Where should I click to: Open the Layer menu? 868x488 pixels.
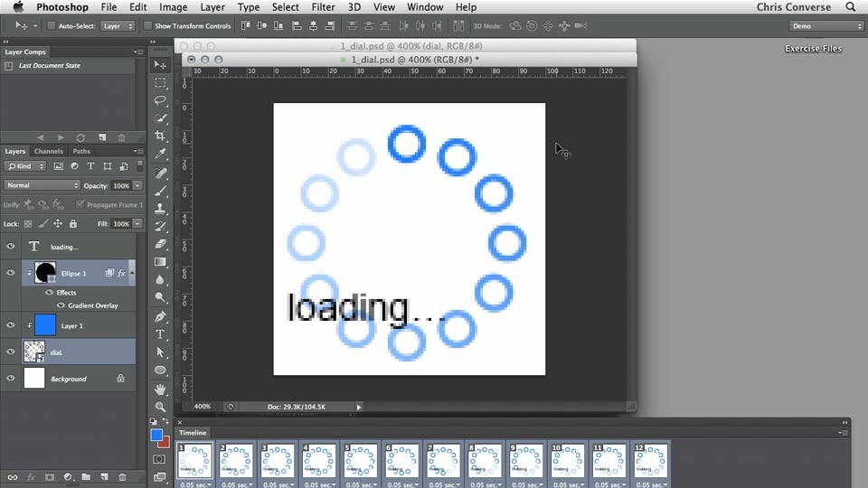pos(212,7)
